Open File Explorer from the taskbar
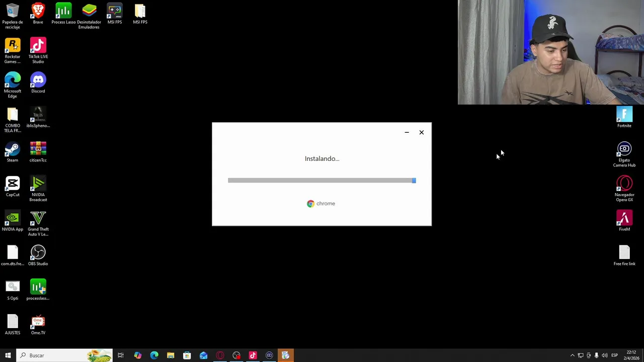 [x=171, y=355]
